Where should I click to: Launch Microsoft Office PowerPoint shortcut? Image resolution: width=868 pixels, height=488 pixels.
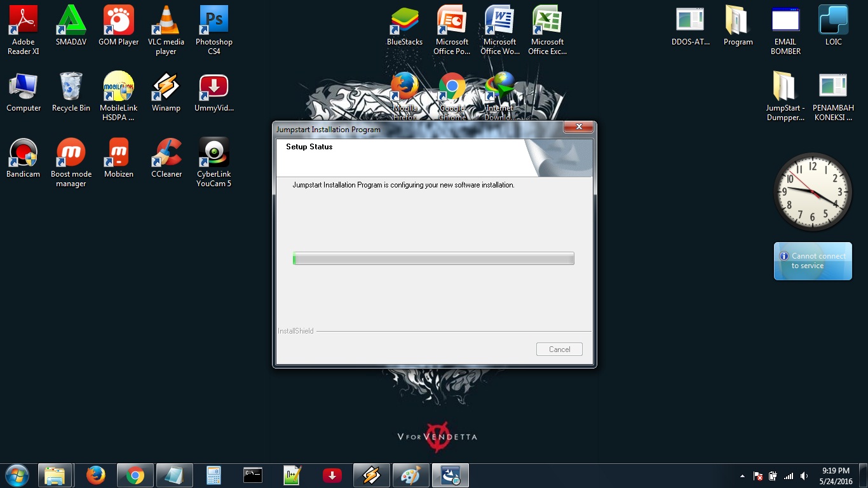(x=452, y=30)
